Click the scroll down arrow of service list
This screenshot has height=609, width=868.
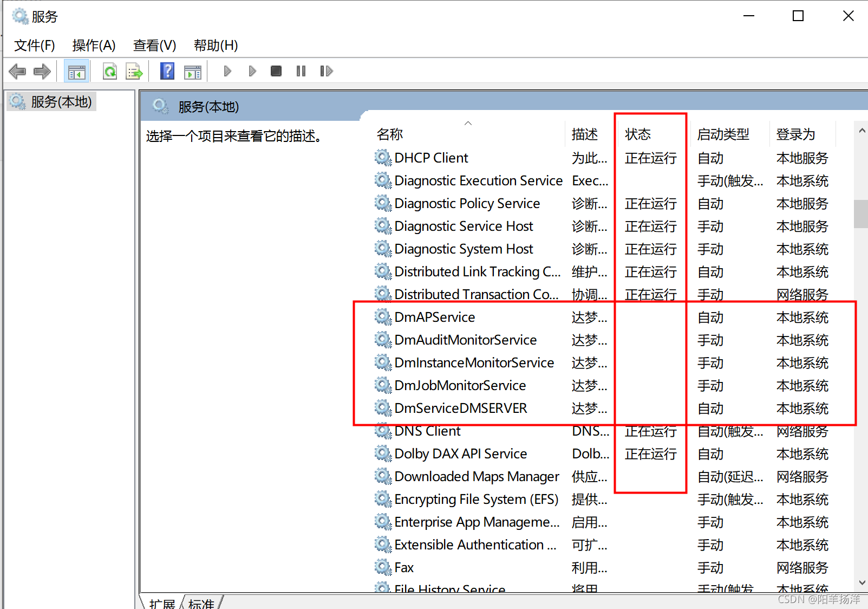[862, 583]
